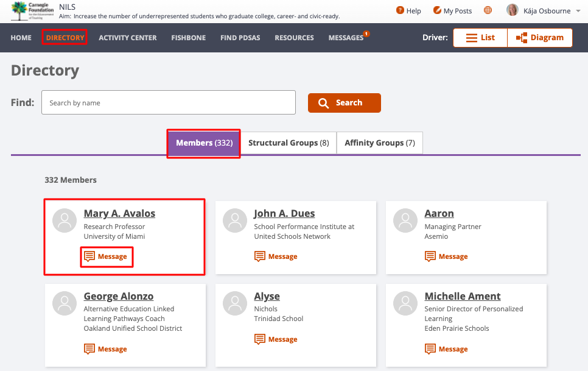This screenshot has height=371, width=588.
Task: Open the Fishbone menu item
Action: (188, 38)
